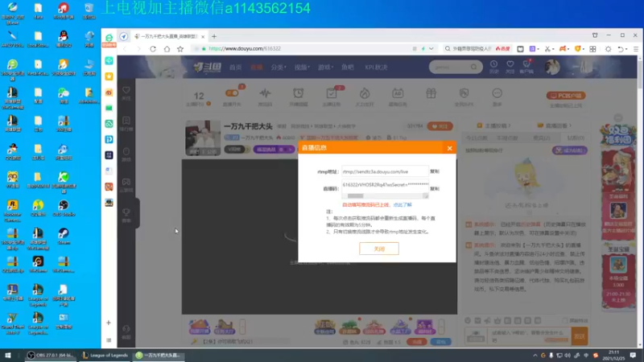This screenshot has height=362, width=644.
Task: Open the waveform push-stream code icon
Action: [x=265, y=93]
